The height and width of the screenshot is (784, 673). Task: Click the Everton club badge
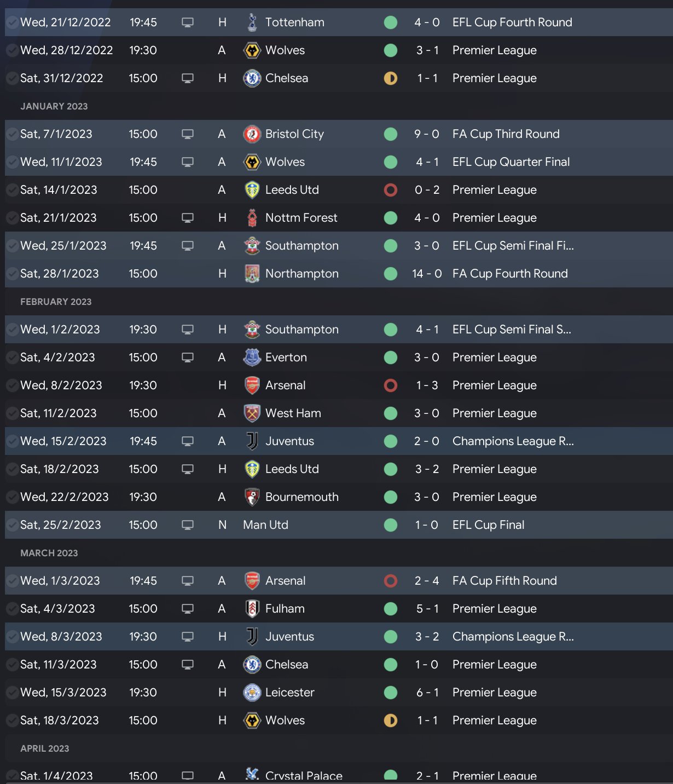(252, 358)
